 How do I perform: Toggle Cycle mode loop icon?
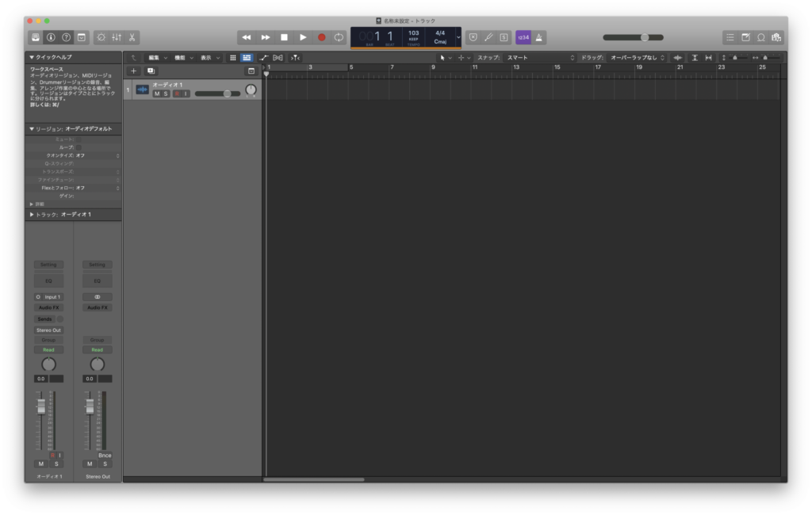(x=339, y=37)
